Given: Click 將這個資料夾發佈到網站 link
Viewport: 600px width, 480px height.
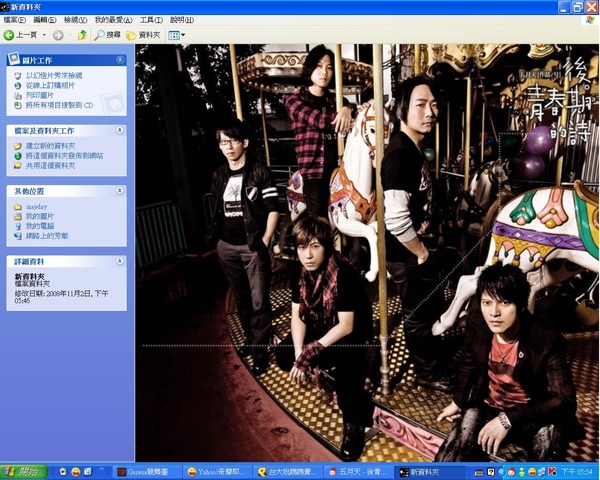Looking at the screenshot, I should (65, 156).
